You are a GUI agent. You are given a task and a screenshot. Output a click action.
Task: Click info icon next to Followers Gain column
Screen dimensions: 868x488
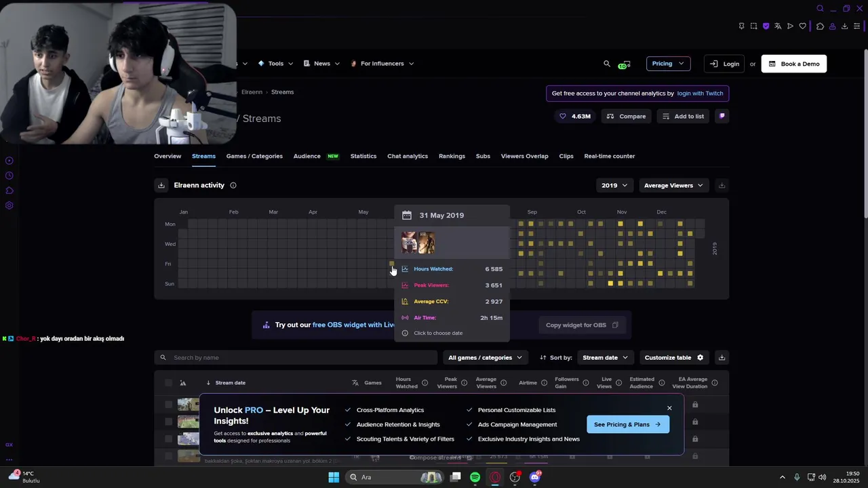pos(586,383)
